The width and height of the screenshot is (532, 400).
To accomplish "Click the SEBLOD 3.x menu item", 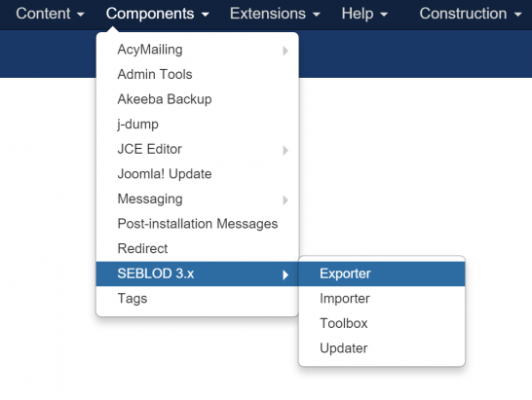I will tap(198, 273).
